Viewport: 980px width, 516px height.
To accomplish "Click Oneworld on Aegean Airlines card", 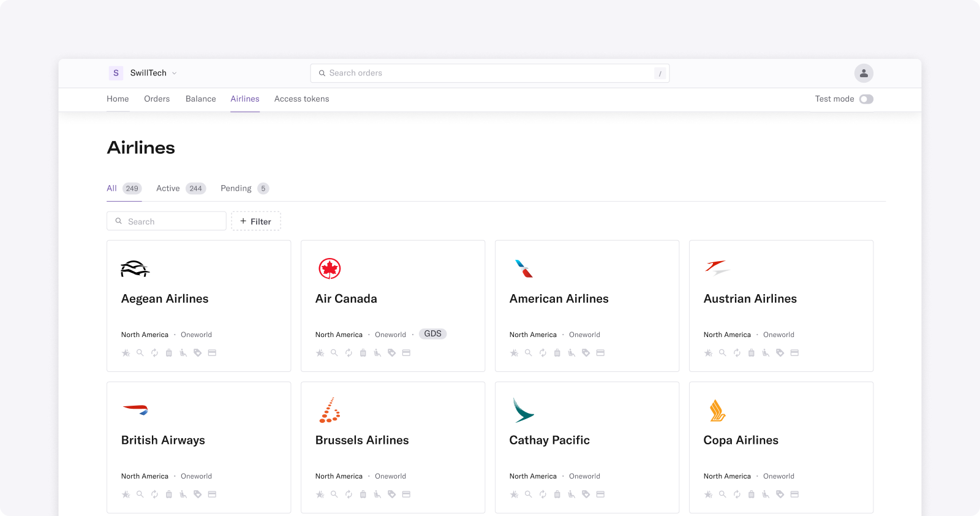I will point(196,335).
